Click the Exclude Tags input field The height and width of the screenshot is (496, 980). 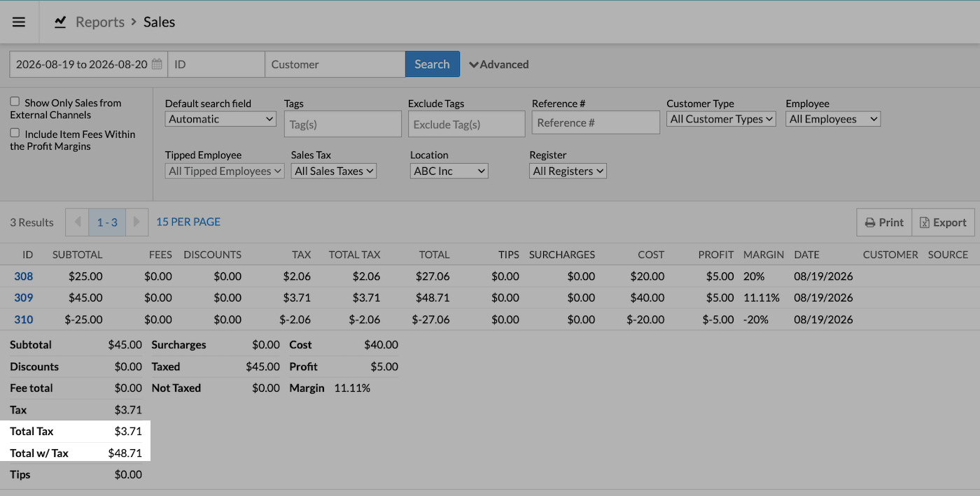(466, 124)
